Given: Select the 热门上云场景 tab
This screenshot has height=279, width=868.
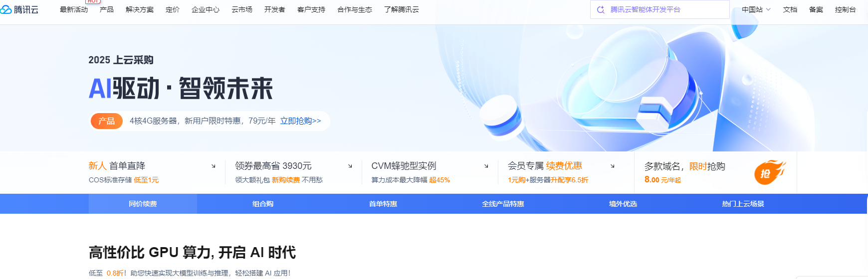Looking at the screenshot, I should click(743, 204).
